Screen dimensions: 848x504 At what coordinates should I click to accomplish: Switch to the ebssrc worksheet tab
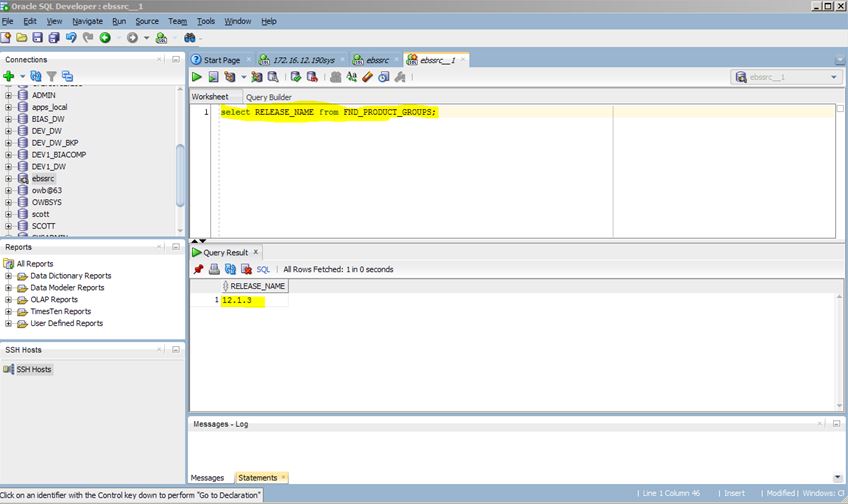pos(377,60)
